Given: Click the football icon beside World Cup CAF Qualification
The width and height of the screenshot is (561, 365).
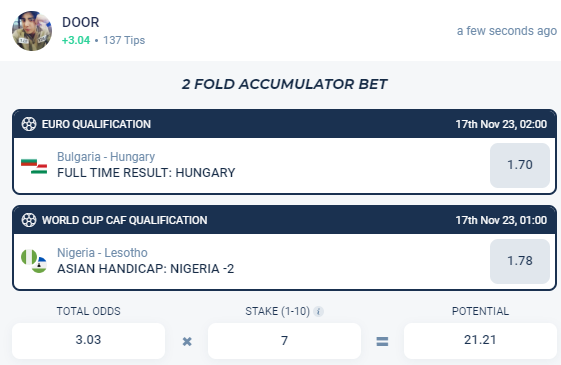Looking at the screenshot, I should coord(29,220).
